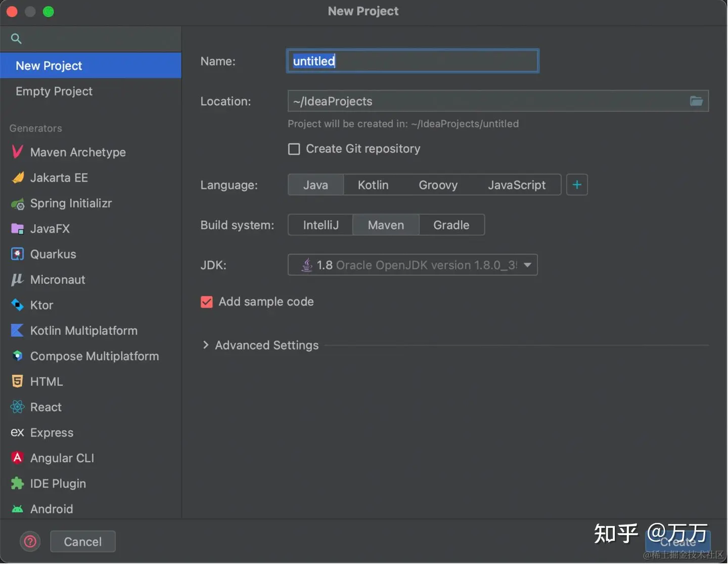Click the Angular CLI red icon
The height and width of the screenshot is (564, 728).
pyautogui.click(x=18, y=458)
